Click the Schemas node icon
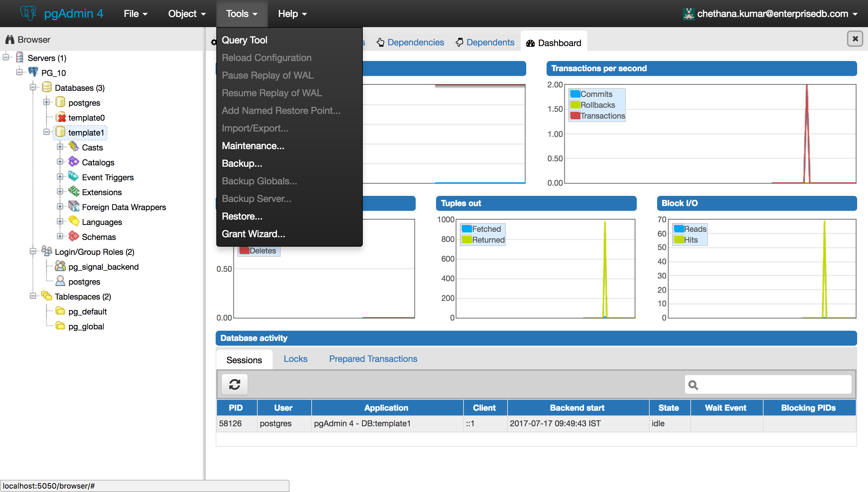Image resolution: width=868 pixels, height=492 pixels. click(74, 236)
